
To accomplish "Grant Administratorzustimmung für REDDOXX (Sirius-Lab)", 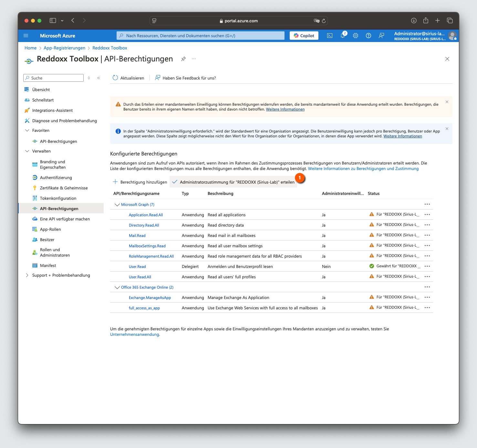I will click(x=233, y=182).
